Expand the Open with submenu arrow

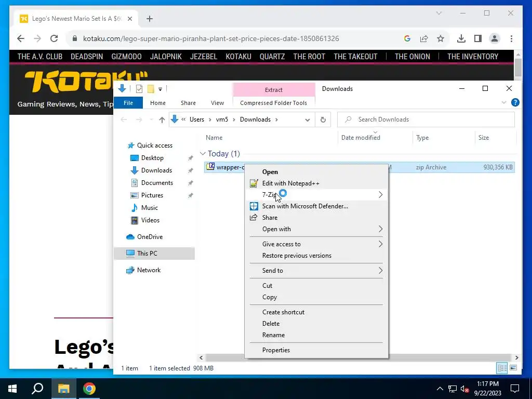click(x=380, y=229)
